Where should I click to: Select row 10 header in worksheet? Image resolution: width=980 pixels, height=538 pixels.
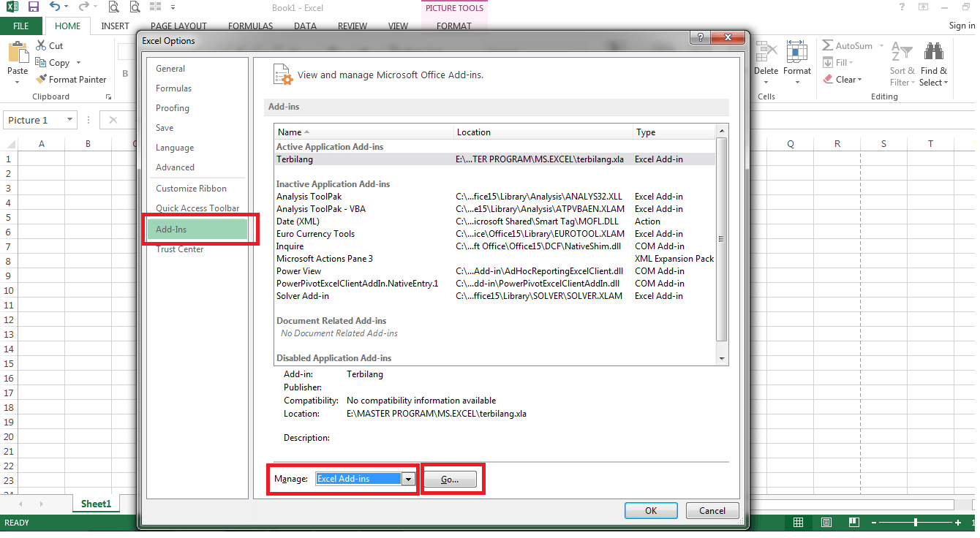pyautogui.click(x=9, y=291)
